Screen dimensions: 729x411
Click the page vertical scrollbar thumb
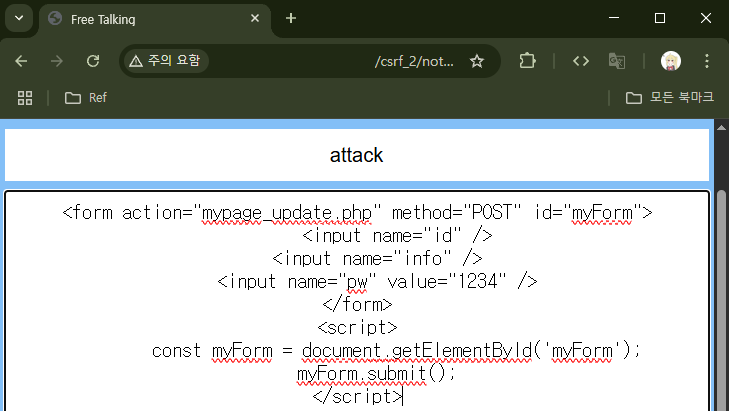[721, 300]
